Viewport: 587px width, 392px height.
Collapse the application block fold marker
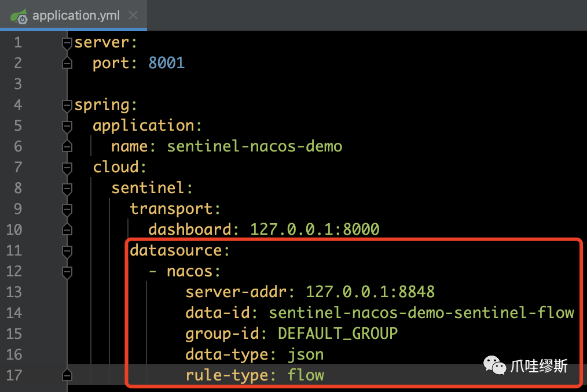pos(67,127)
